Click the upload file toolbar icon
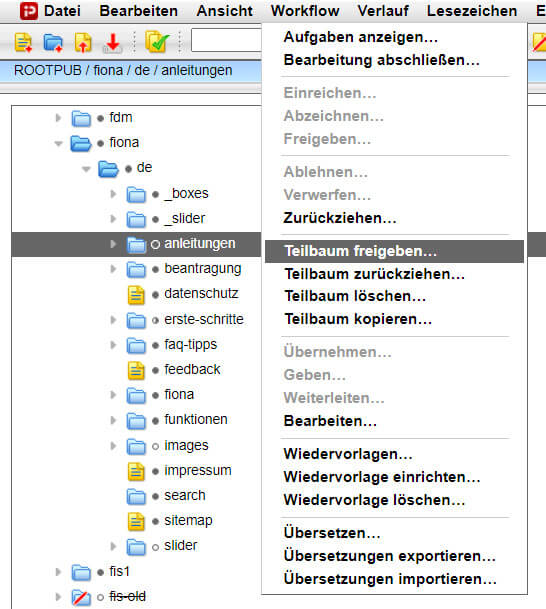 83,42
